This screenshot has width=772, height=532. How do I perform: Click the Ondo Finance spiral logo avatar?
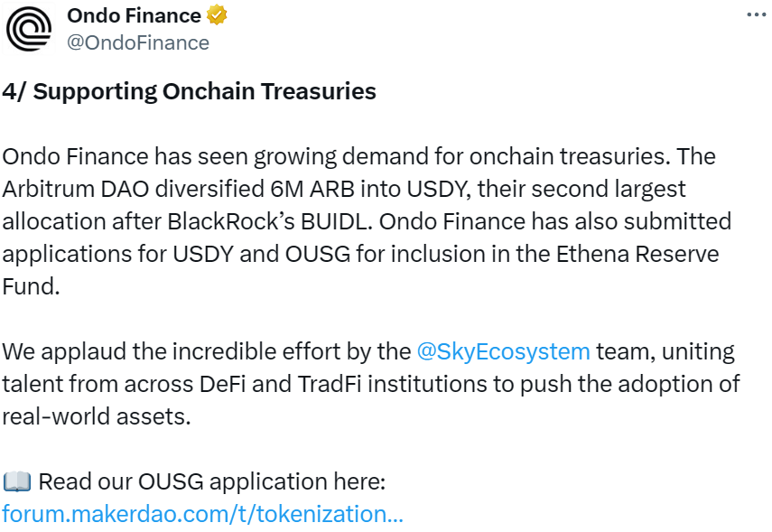30,27
